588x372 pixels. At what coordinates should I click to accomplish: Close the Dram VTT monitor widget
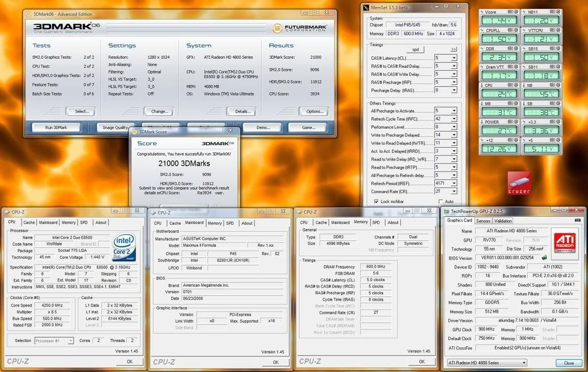coord(516,67)
